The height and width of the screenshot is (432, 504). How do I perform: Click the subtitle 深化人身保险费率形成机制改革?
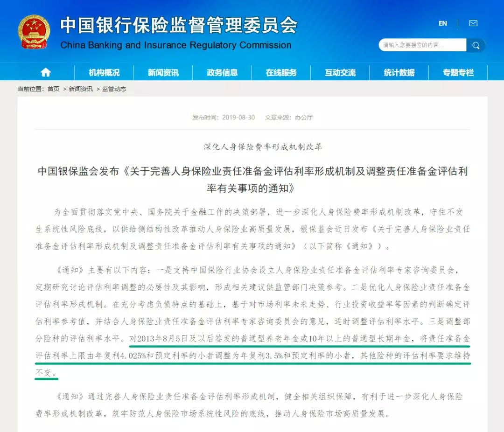(x=263, y=147)
